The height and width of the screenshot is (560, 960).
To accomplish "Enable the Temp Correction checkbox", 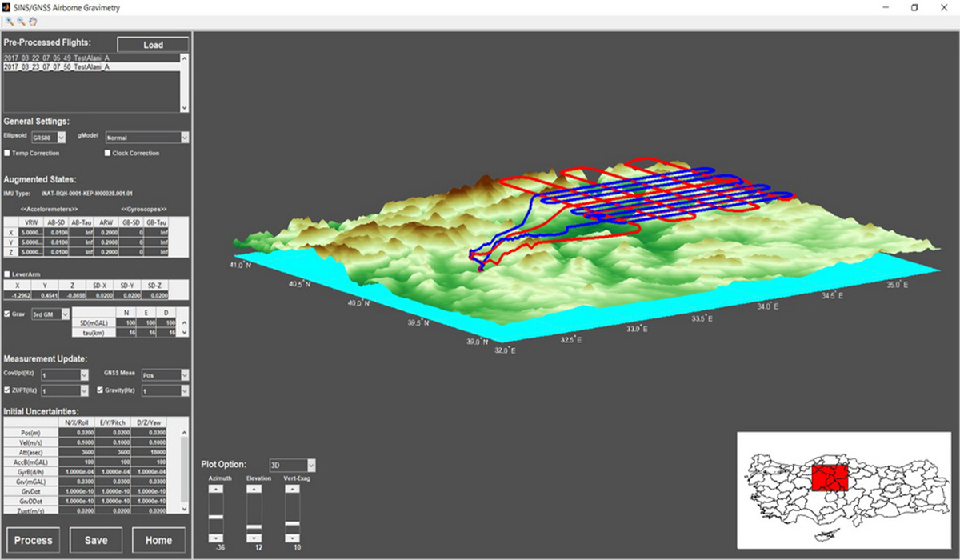I will pyautogui.click(x=8, y=153).
